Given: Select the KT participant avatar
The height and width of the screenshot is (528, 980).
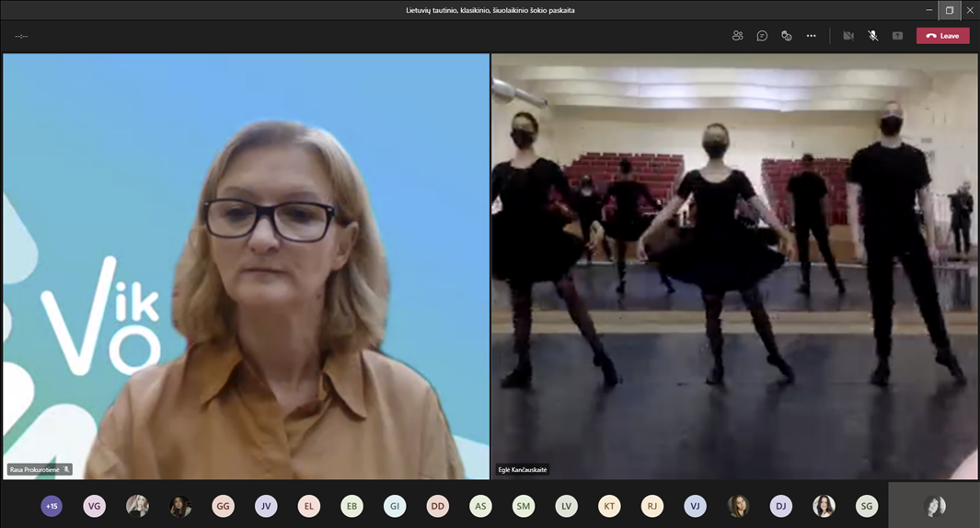Looking at the screenshot, I should [x=609, y=506].
